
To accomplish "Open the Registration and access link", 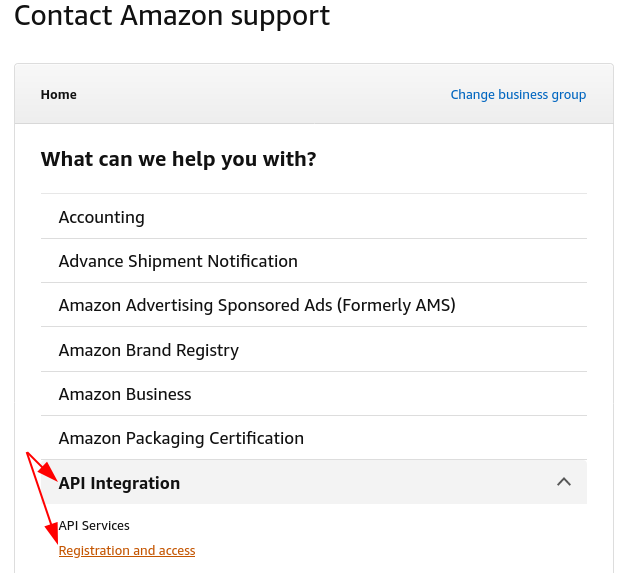I will coord(127,551).
